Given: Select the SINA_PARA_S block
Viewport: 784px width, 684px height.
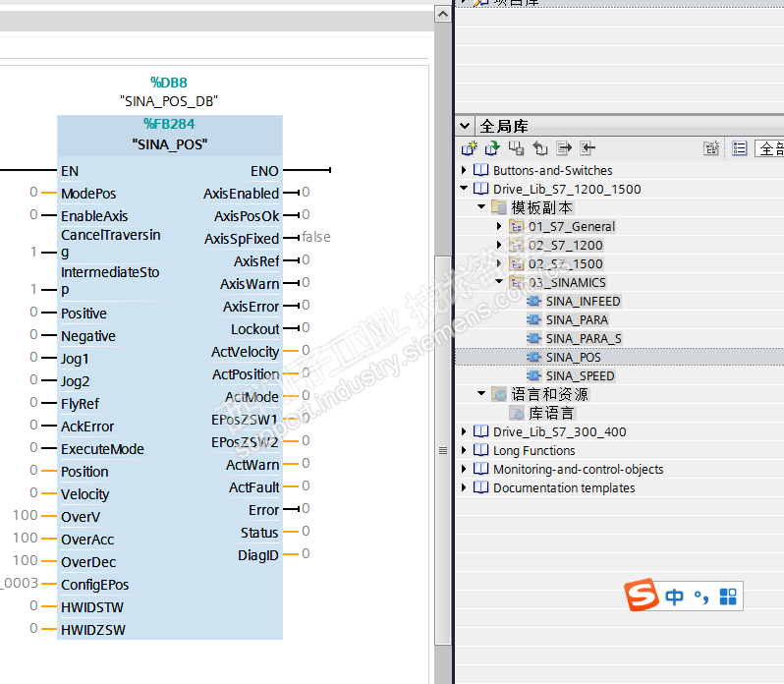Looking at the screenshot, I should click(584, 338).
